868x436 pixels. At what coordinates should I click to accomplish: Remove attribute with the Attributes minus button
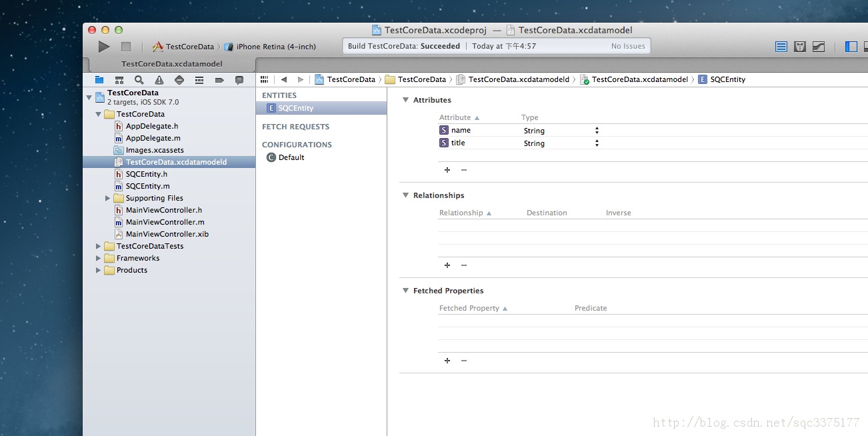(x=464, y=170)
